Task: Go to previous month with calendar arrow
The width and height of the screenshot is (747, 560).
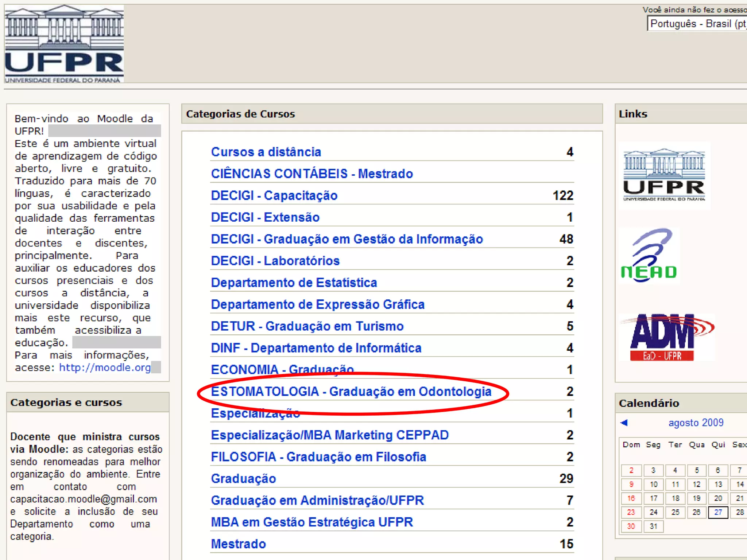Action: (x=624, y=423)
